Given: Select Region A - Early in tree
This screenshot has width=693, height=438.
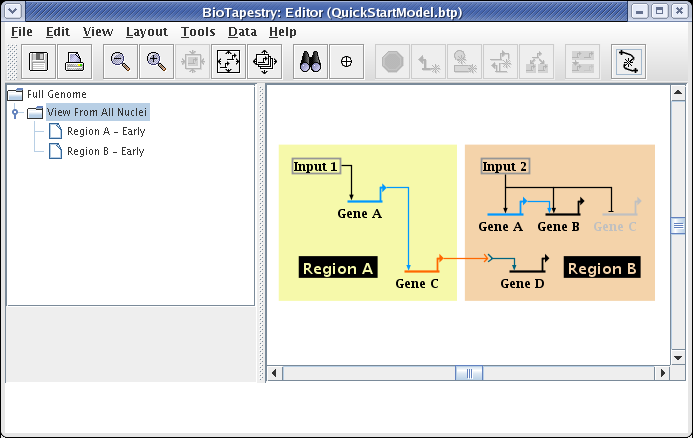Looking at the screenshot, I should click(105, 132).
